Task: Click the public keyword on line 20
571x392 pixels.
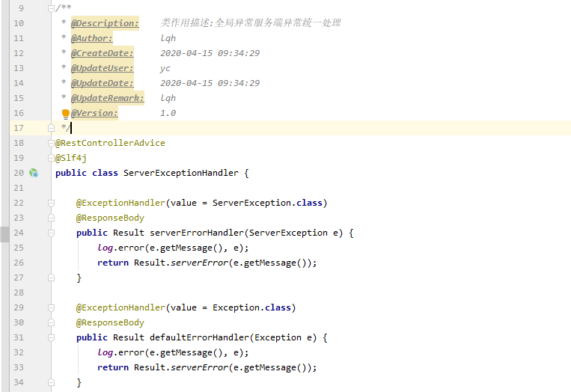Action: coord(70,173)
